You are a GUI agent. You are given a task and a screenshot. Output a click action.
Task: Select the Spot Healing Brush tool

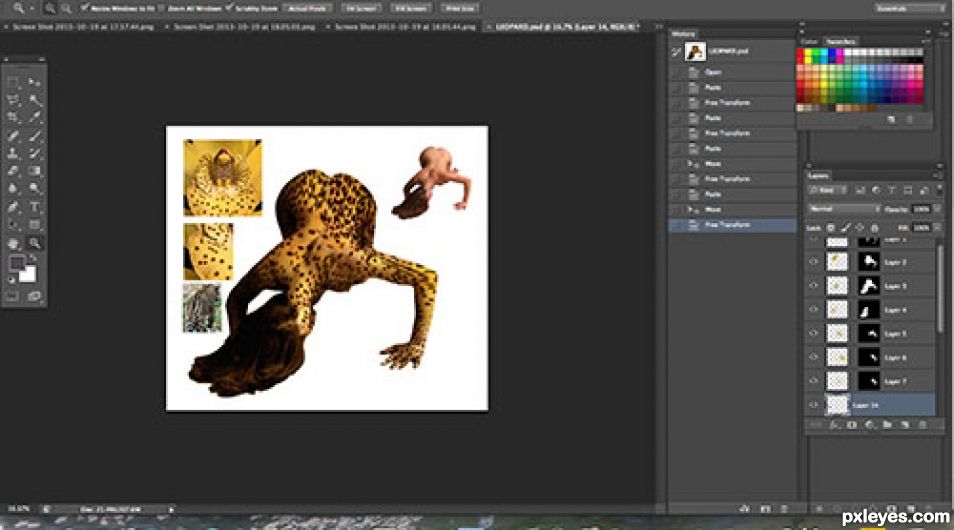point(13,136)
